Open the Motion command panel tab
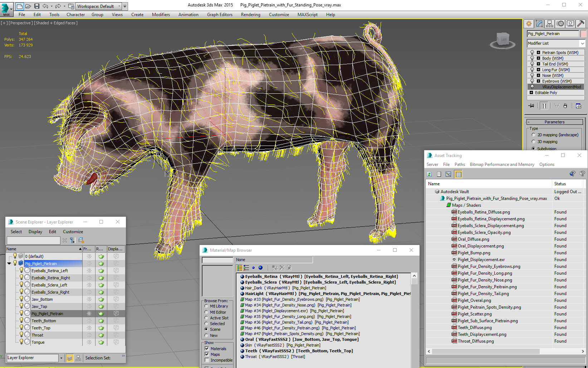The image size is (588, 368). pos(560,24)
